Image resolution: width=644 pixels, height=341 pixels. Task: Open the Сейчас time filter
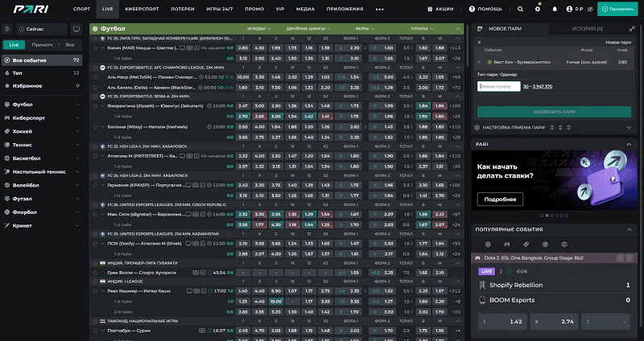coord(41,29)
